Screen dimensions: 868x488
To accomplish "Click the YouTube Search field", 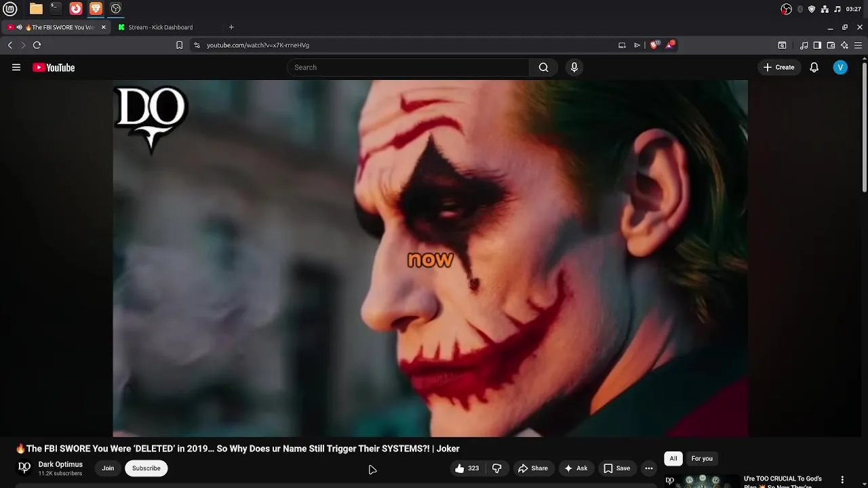I will (408, 67).
